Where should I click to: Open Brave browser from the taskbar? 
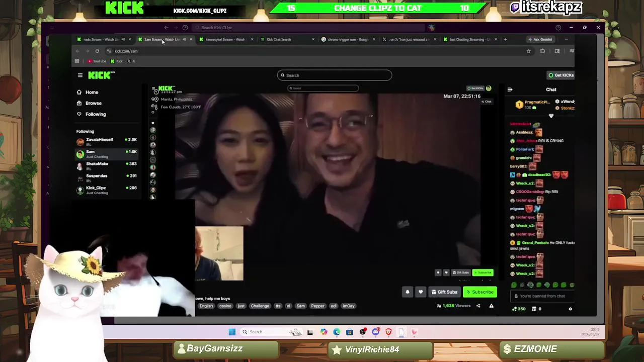(388, 332)
